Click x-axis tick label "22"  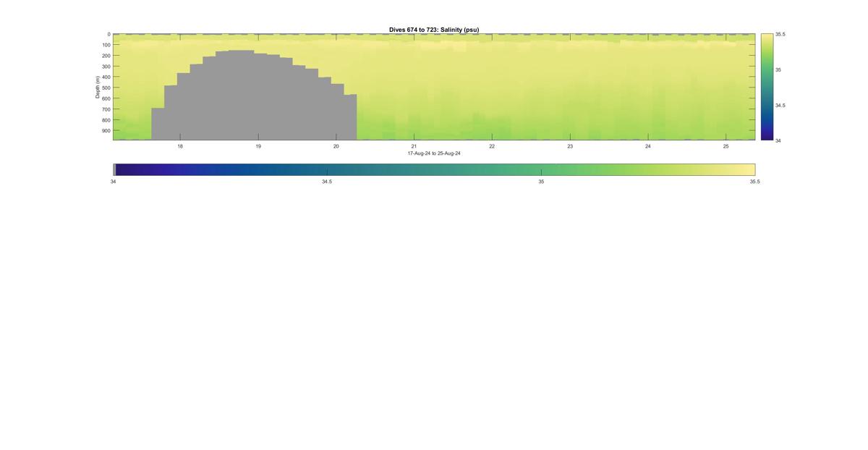click(x=492, y=146)
